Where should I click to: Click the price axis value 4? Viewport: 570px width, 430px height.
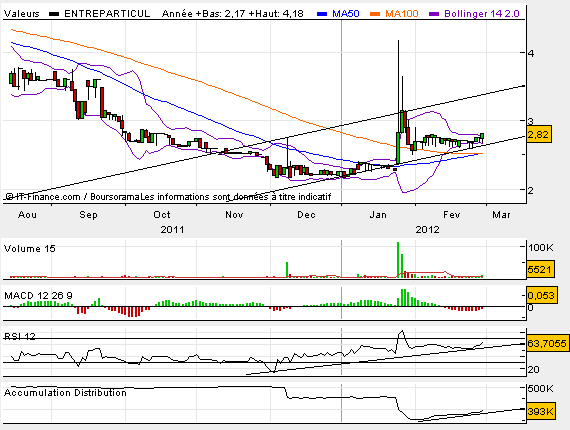point(531,53)
